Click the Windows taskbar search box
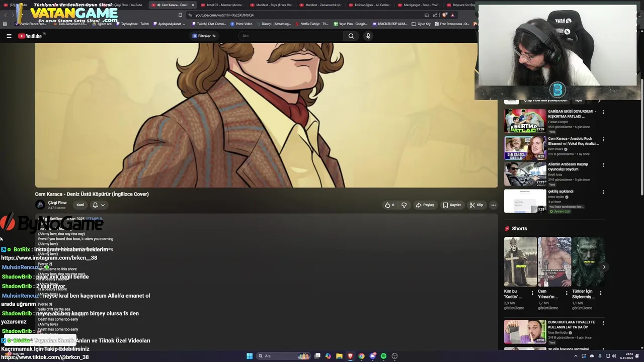Screen dimensions: 644x362 284,356
